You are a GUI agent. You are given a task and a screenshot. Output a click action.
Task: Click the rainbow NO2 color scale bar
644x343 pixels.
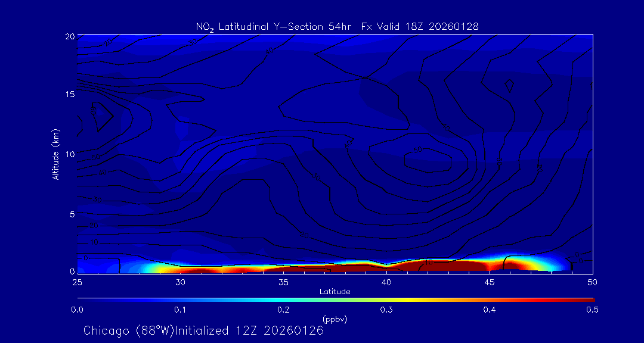click(336, 300)
